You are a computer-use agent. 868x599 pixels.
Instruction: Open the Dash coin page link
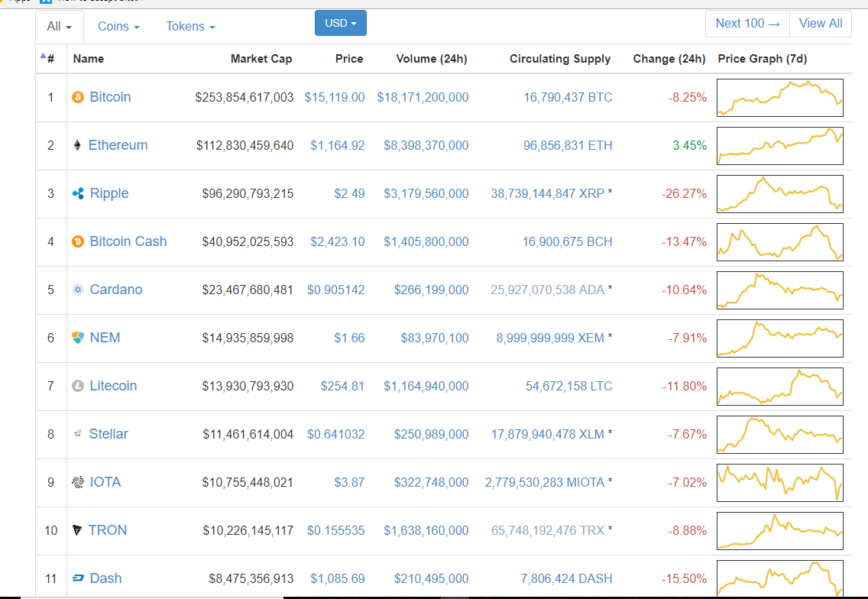(x=105, y=578)
